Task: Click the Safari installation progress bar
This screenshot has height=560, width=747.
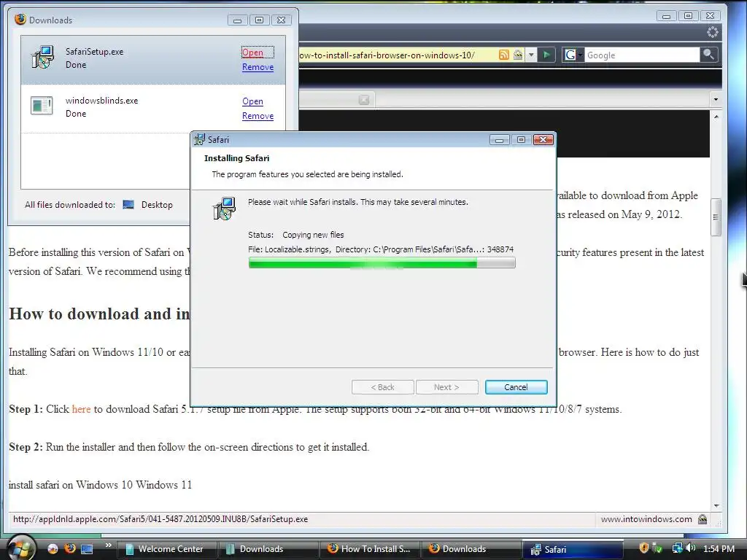Action: click(x=382, y=262)
